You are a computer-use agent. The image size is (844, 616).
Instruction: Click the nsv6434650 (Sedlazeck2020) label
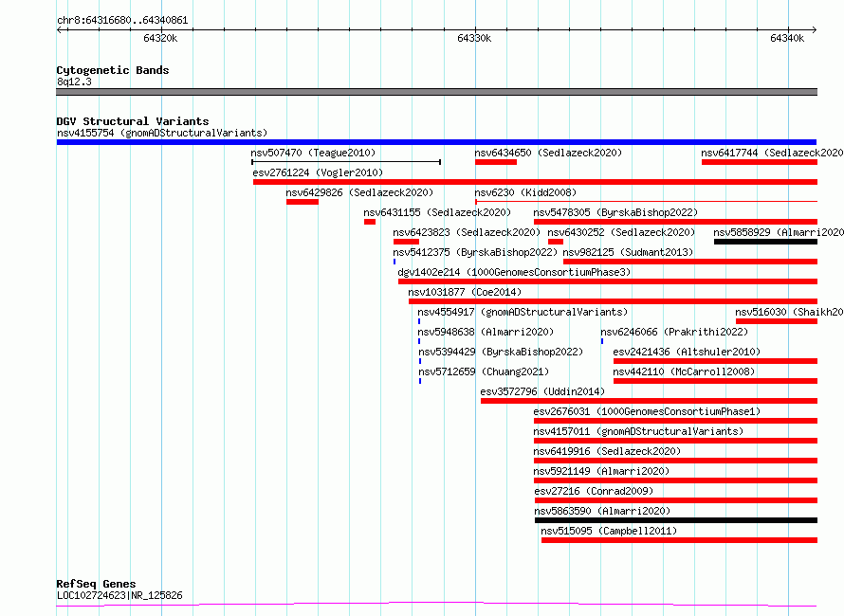548,153
